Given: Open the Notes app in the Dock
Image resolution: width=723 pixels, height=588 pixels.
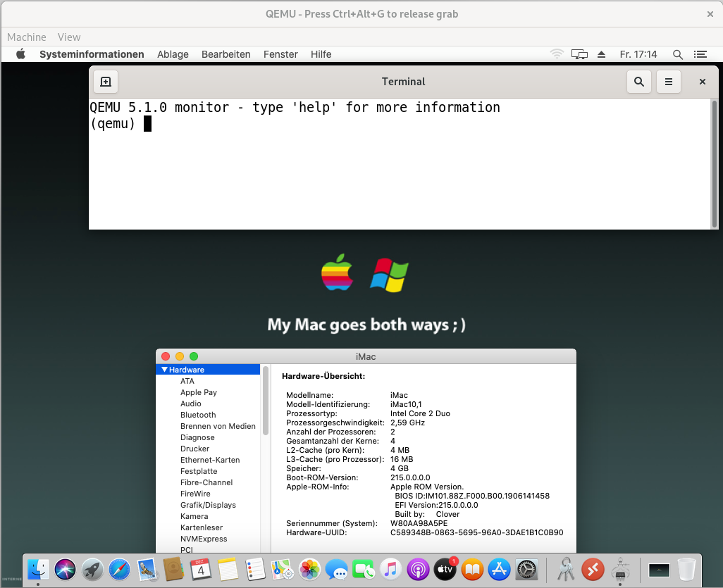Looking at the screenshot, I should [228, 570].
